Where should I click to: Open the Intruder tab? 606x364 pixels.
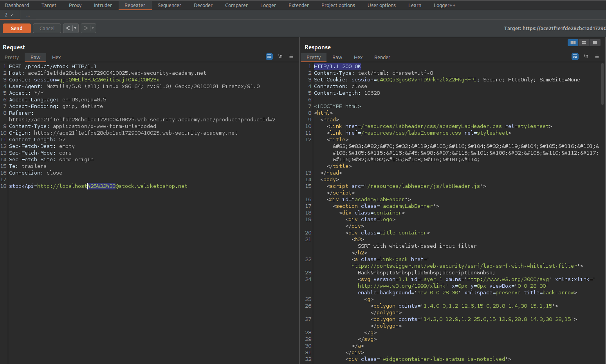click(x=103, y=5)
